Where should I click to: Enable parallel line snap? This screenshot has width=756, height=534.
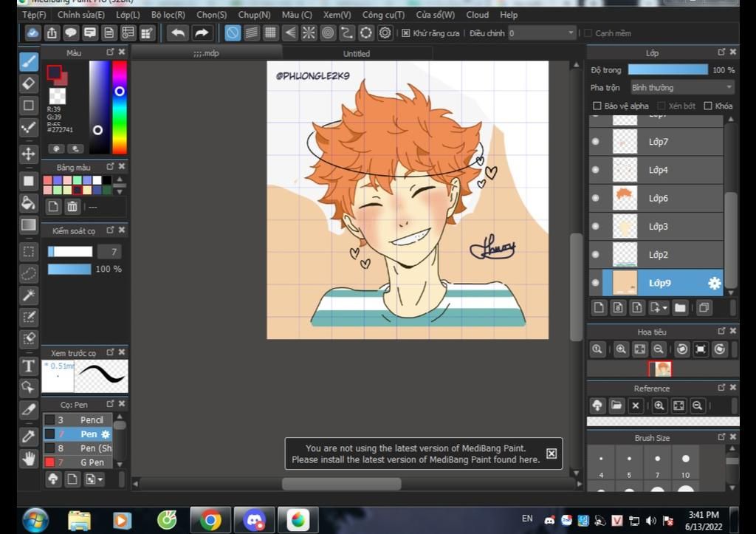252,32
